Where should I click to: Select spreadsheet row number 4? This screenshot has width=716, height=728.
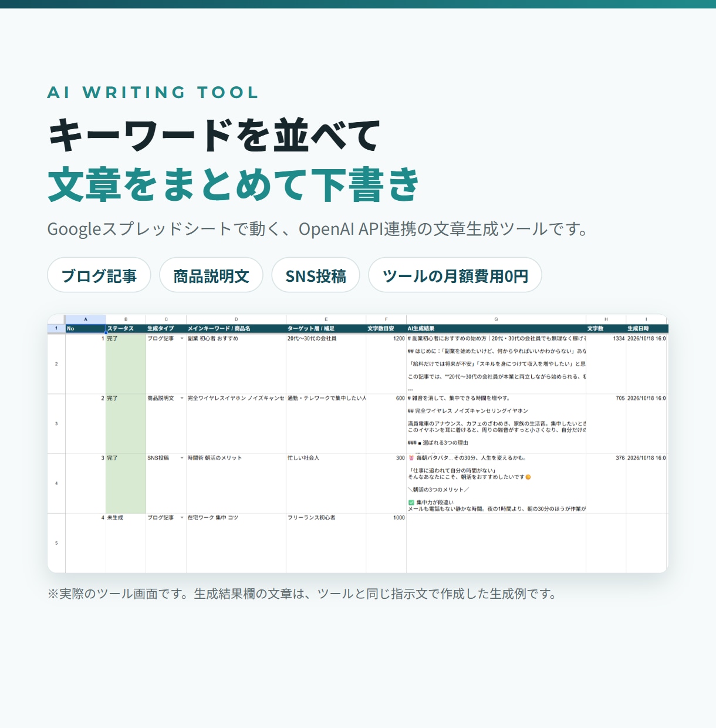(x=56, y=483)
